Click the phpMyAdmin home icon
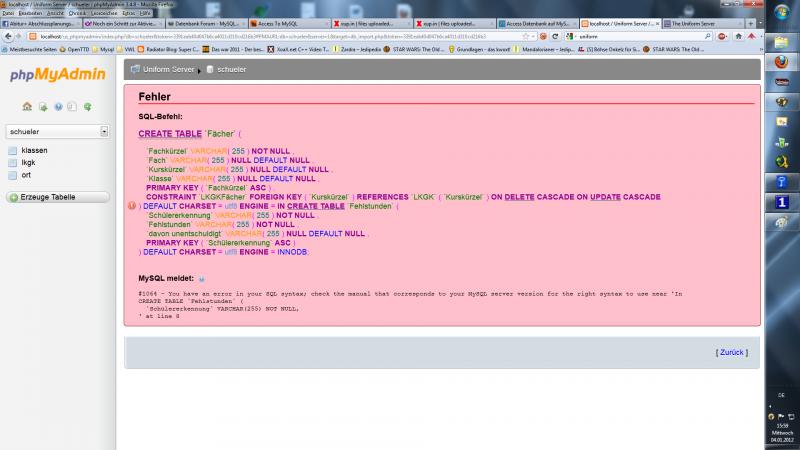 click(27, 106)
